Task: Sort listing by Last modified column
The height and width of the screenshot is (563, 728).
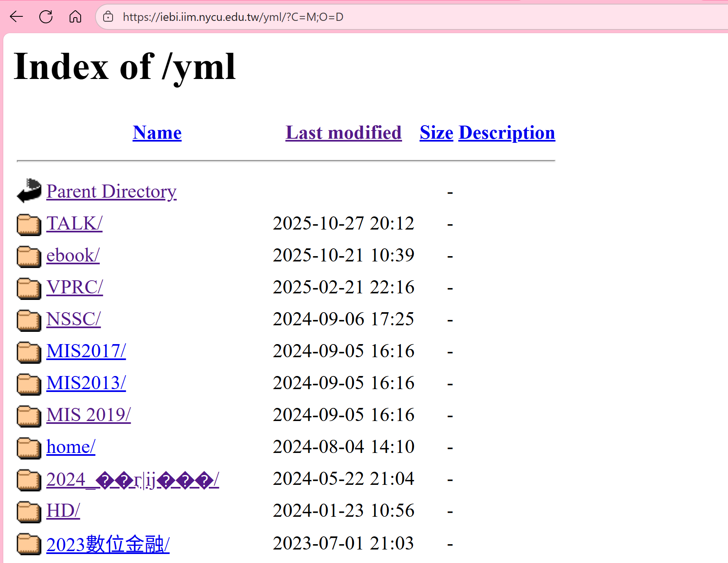Action: click(x=344, y=133)
